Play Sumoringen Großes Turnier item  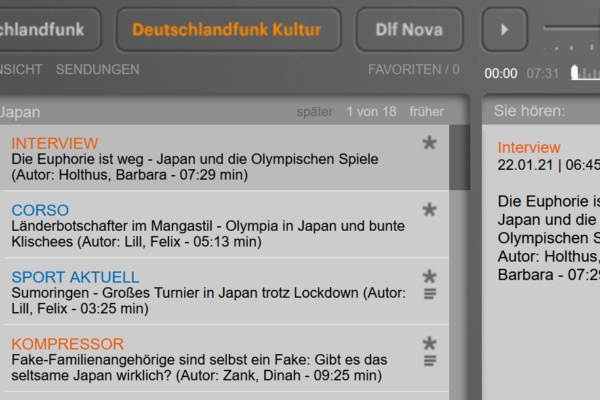pos(208,300)
